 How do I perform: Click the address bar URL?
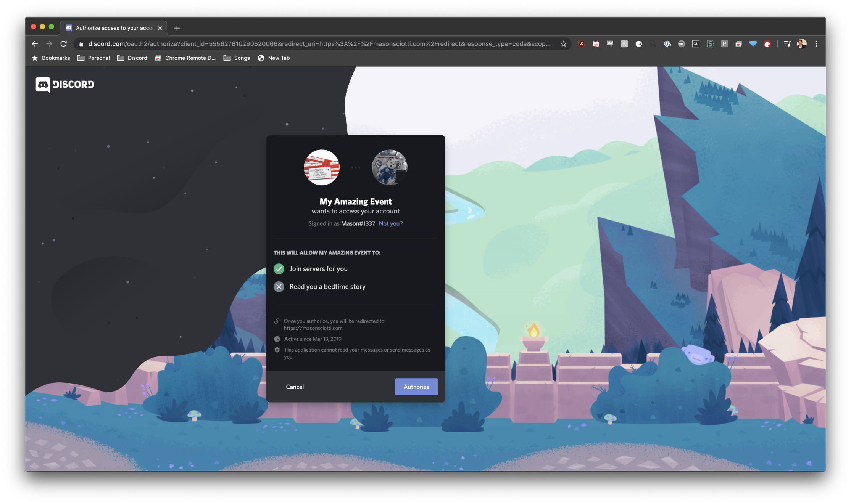point(319,44)
